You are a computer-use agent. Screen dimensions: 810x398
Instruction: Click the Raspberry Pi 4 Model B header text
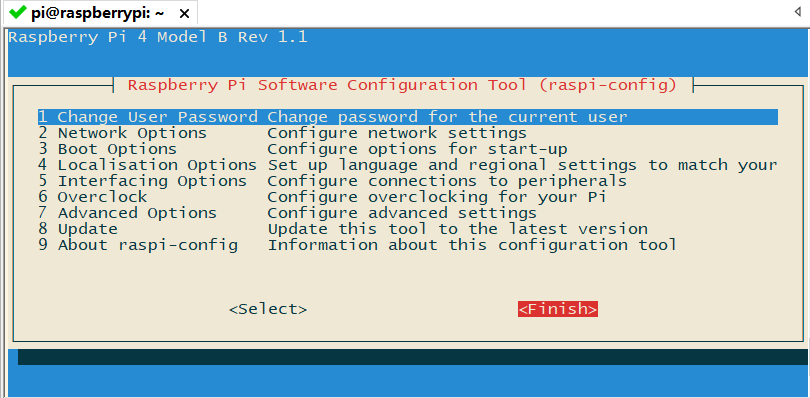(158, 37)
